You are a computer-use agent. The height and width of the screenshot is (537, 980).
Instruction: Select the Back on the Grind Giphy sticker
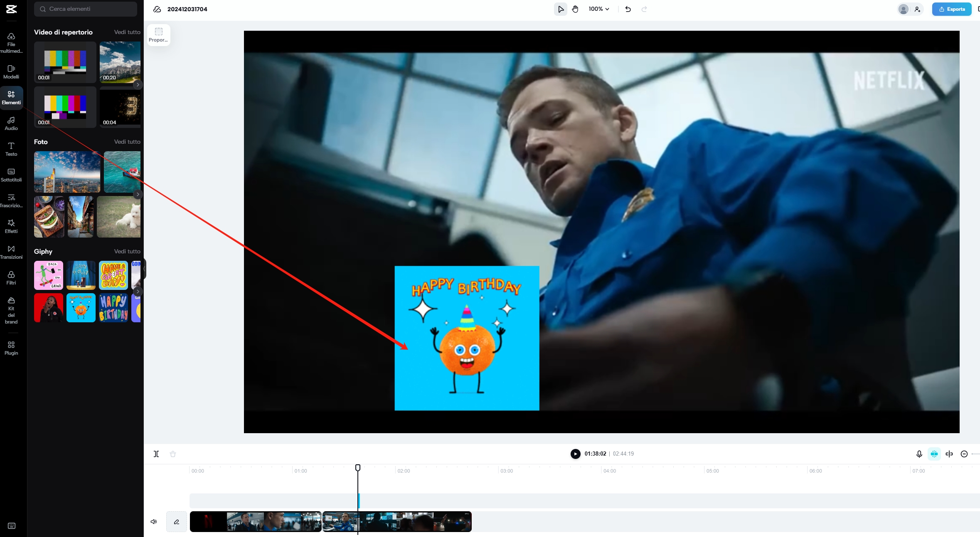pyautogui.click(x=49, y=275)
